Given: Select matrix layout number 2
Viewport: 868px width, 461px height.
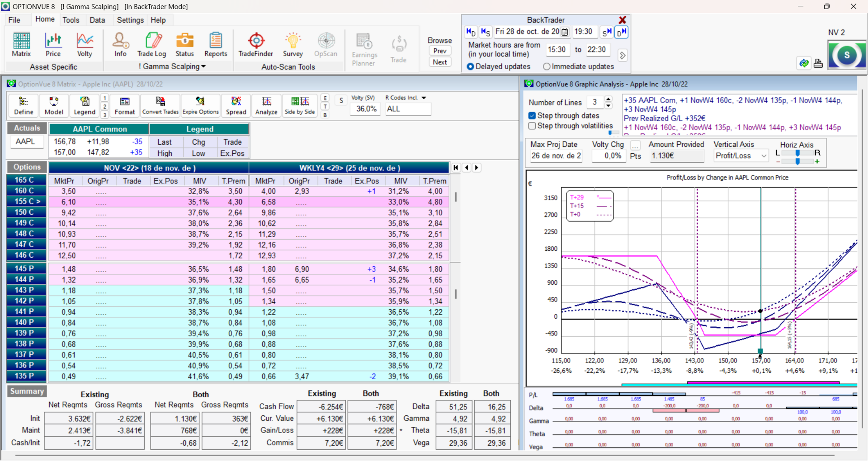Looking at the screenshot, I should point(105,106).
